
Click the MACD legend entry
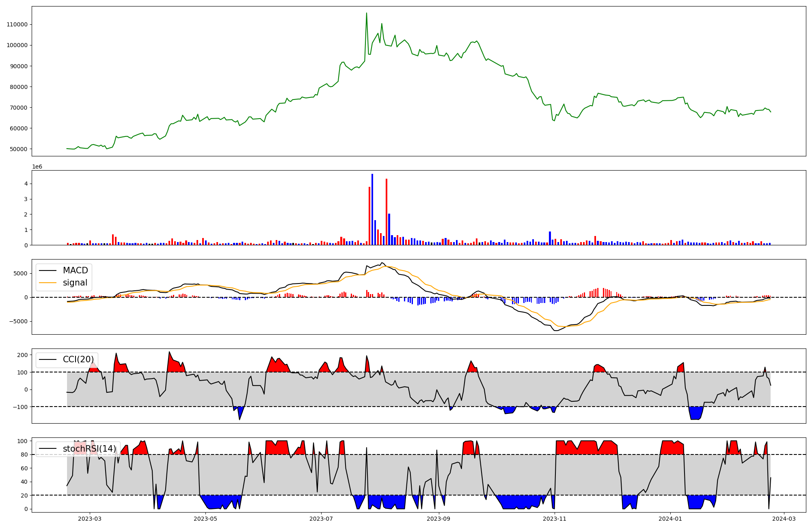[75, 270]
